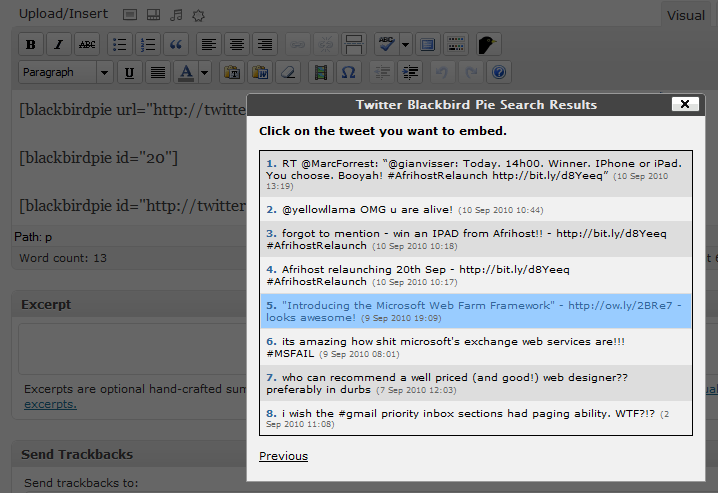Select tweet 2 @yellowllama OMG
Viewport: 718px width, 493px height.
(476, 209)
